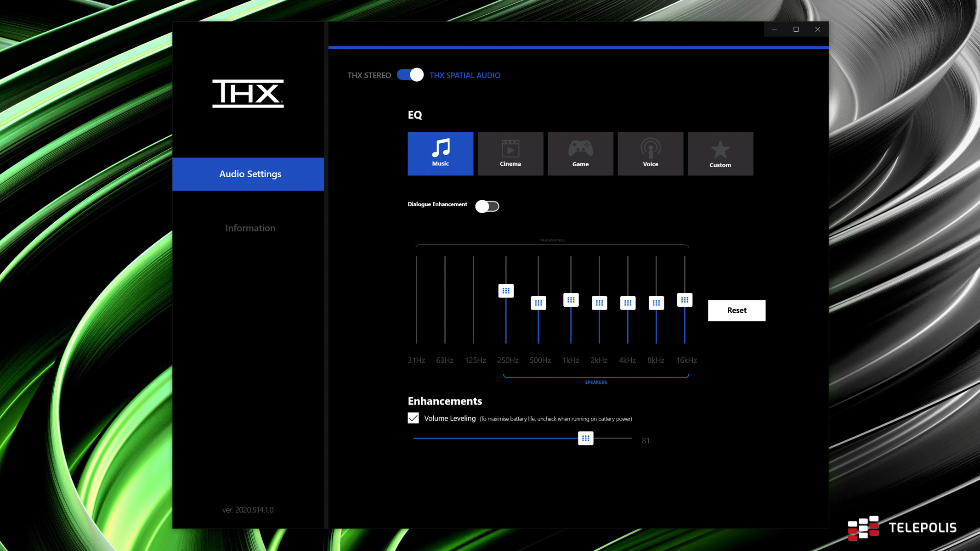Select the Music EQ preset
The height and width of the screenshot is (551, 980).
click(440, 153)
